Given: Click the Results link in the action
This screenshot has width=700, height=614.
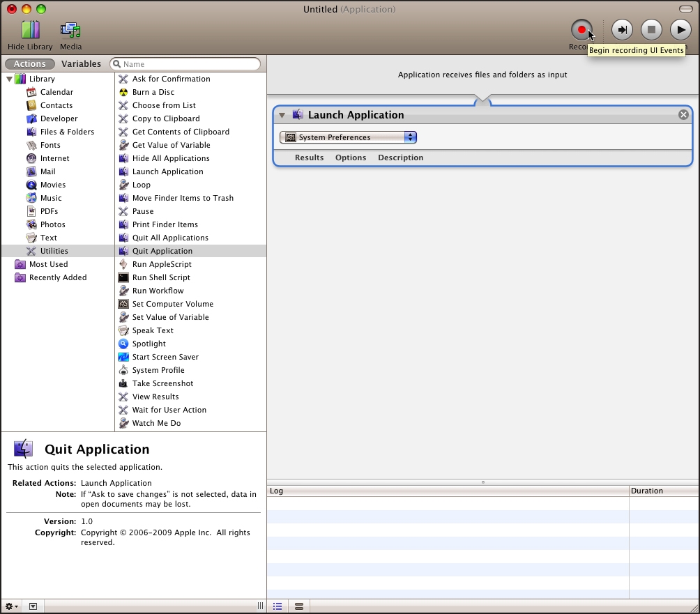Looking at the screenshot, I should 309,158.
